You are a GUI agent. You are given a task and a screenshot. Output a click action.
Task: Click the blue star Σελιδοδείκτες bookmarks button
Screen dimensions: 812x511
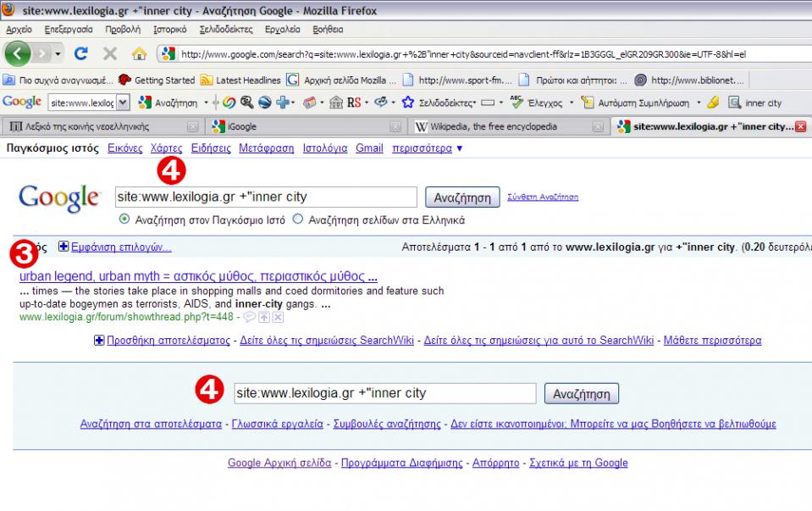click(x=438, y=103)
